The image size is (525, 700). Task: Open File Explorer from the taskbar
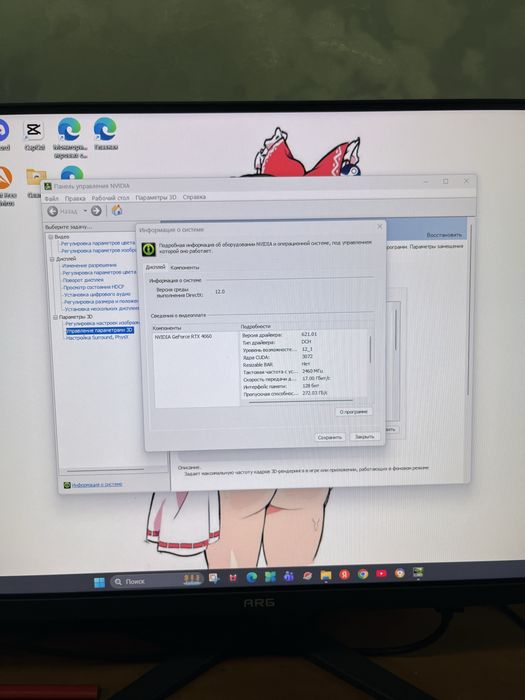pos(326,575)
